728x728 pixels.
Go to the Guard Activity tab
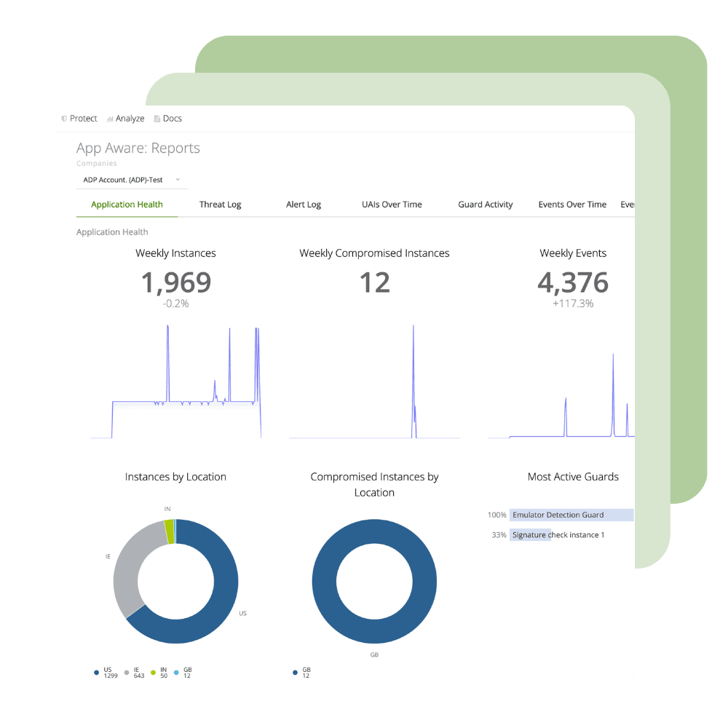(x=485, y=205)
